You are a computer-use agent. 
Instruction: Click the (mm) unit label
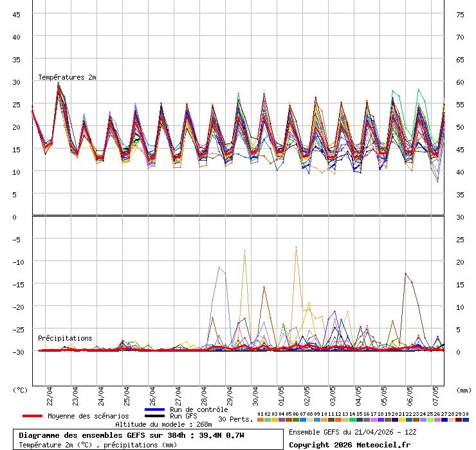click(463, 390)
